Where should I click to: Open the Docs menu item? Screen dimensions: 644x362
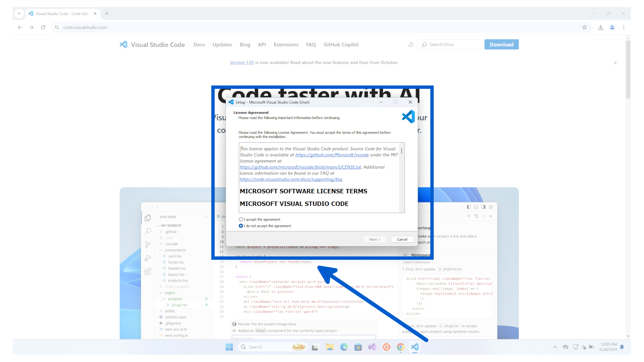pos(199,44)
